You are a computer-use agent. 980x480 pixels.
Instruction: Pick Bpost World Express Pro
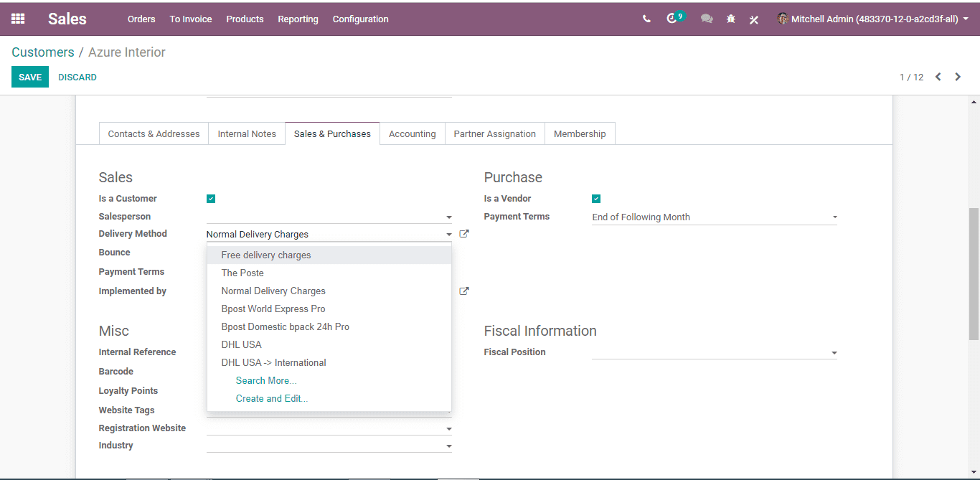point(329,309)
